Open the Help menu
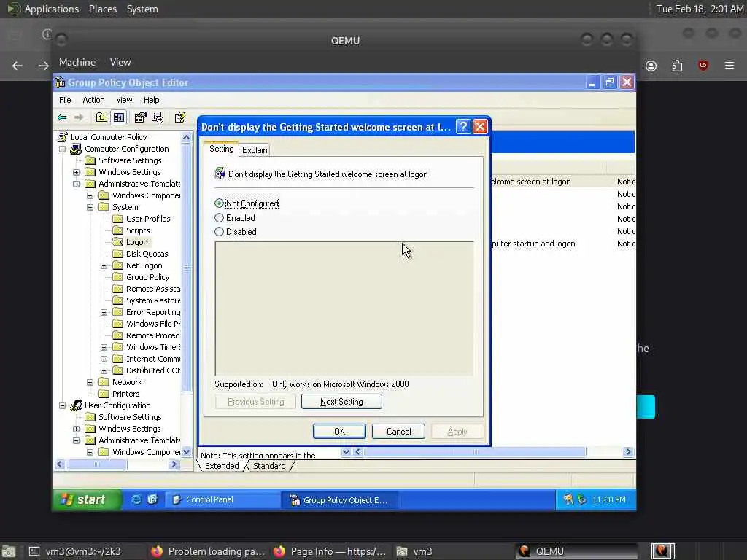 (x=152, y=100)
